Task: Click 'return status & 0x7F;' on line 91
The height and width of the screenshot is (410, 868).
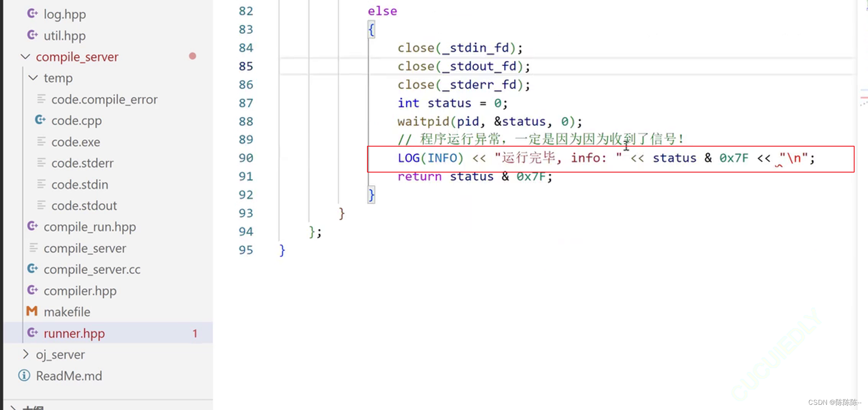Action: coord(475,176)
